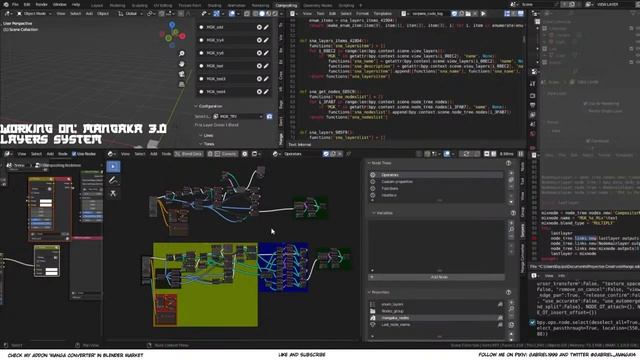Click the zoom magnifier icon in the viewport
Image resolution: width=640 pixels, height=360 pixels.
(x=182, y=53)
